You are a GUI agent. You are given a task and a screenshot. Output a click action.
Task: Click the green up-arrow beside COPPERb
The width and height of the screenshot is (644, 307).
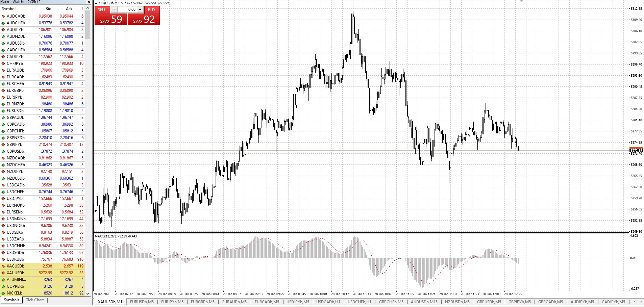point(3,286)
